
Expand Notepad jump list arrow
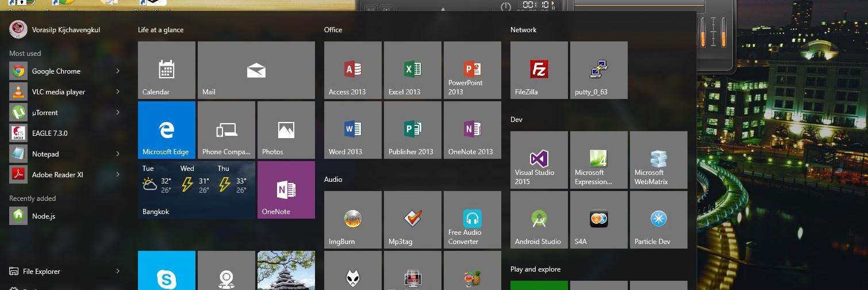pos(118,154)
